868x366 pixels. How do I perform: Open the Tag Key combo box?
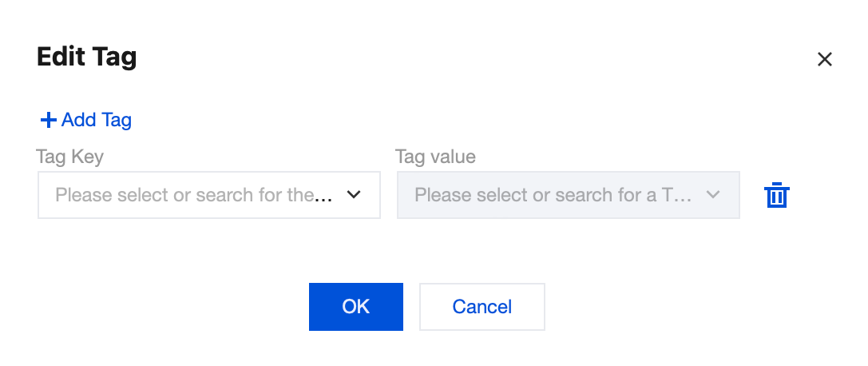click(x=209, y=195)
